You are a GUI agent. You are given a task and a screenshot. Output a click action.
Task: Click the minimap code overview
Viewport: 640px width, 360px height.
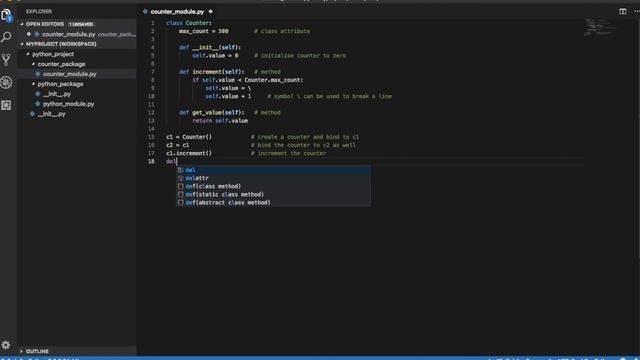599,27
